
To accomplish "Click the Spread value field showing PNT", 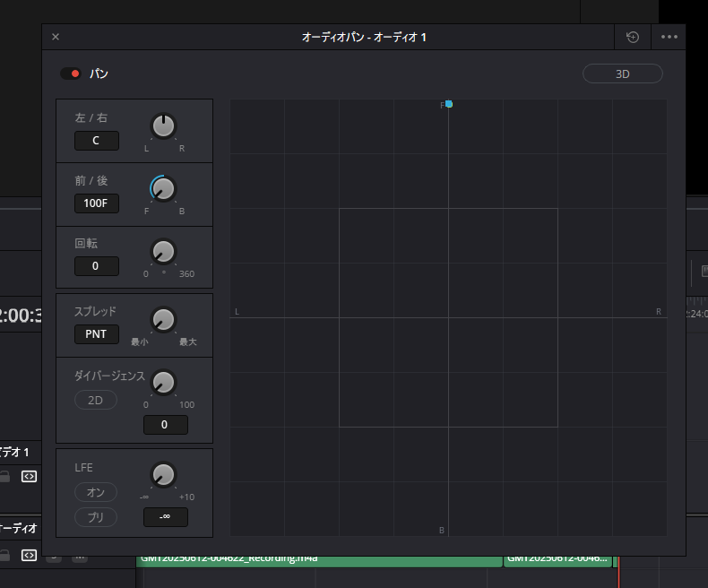I will tap(96, 334).
